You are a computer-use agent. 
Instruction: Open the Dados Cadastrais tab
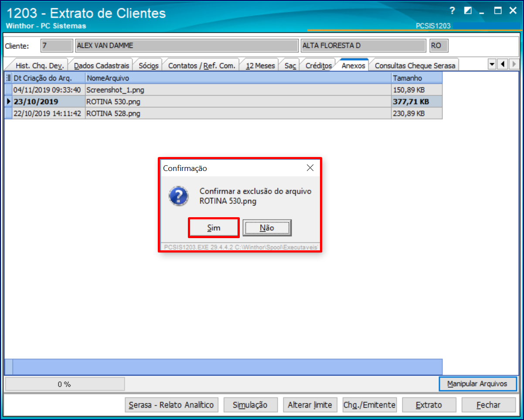click(102, 65)
